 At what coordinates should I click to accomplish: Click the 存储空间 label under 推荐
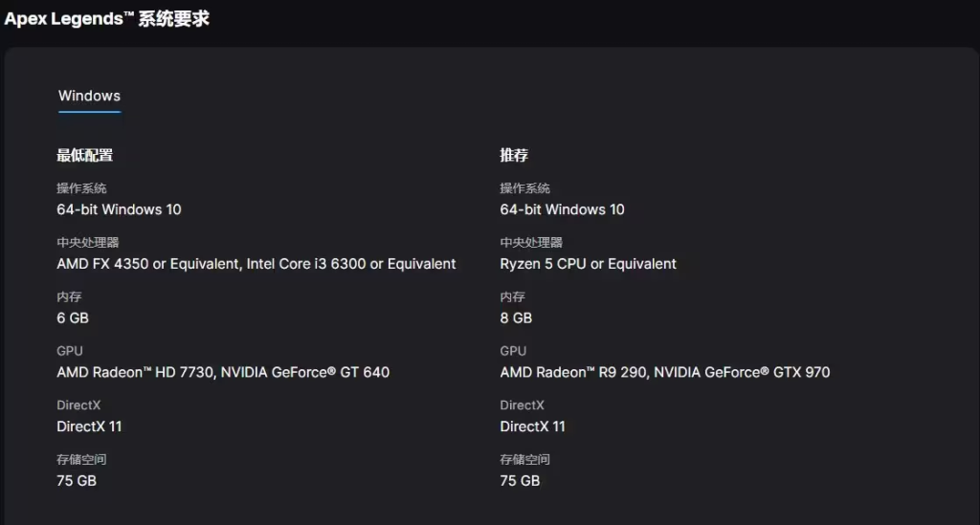click(x=524, y=459)
